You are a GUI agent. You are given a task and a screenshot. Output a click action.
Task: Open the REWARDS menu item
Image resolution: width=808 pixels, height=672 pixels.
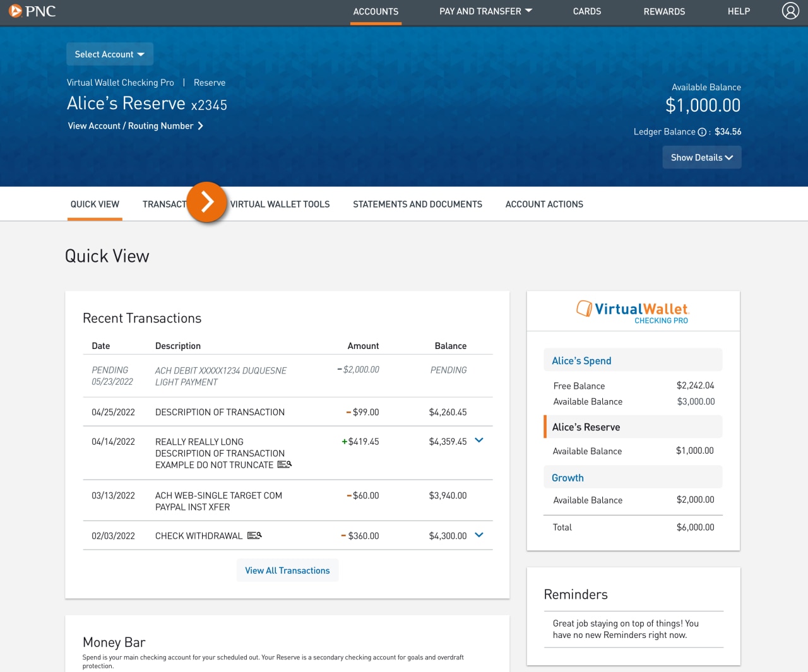point(664,11)
